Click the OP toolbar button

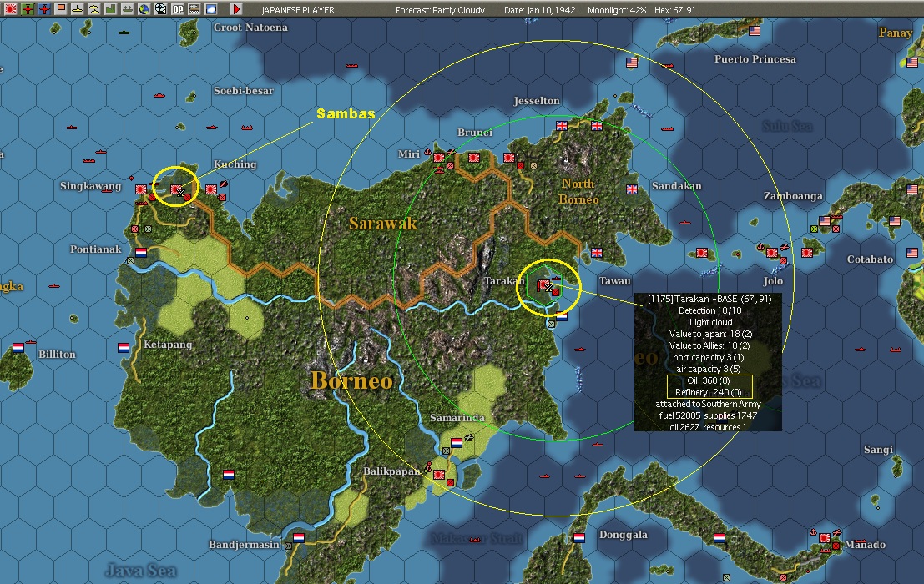pyautogui.click(x=178, y=9)
